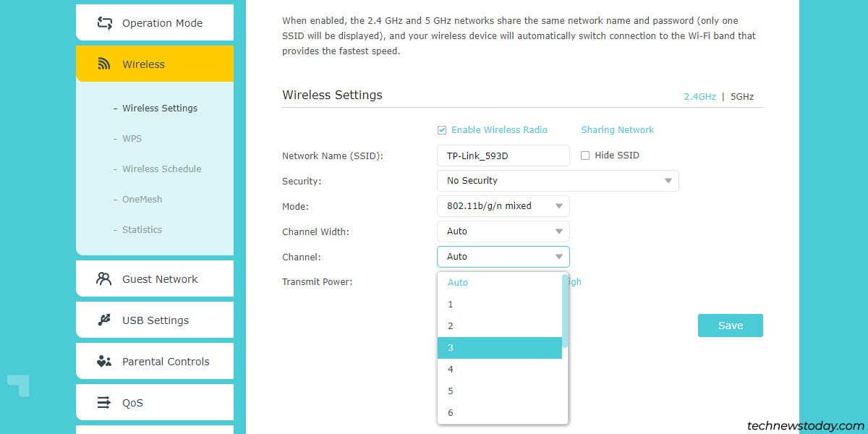Expand the Channel Width dropdown

[503, 231]
